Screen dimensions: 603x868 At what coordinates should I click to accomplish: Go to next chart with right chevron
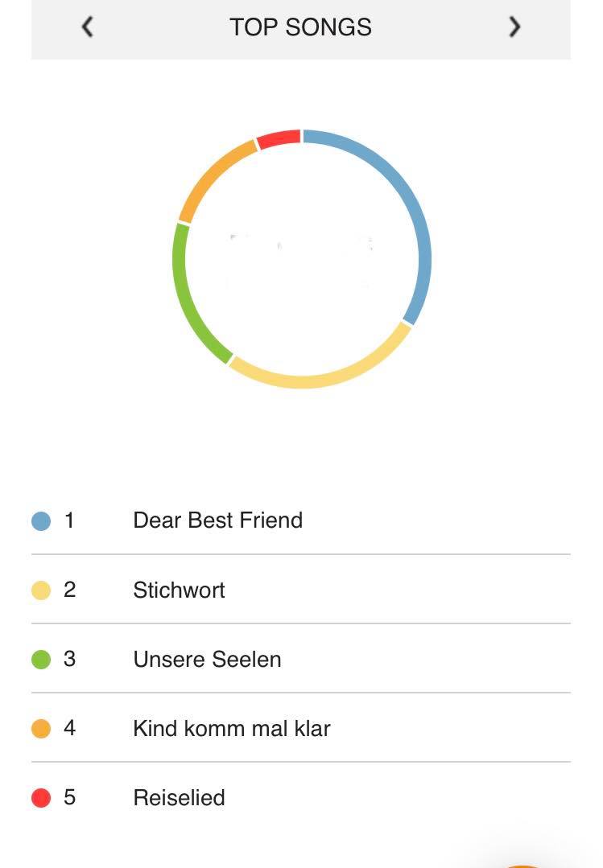pyautogui.click(x=515, y=27)
